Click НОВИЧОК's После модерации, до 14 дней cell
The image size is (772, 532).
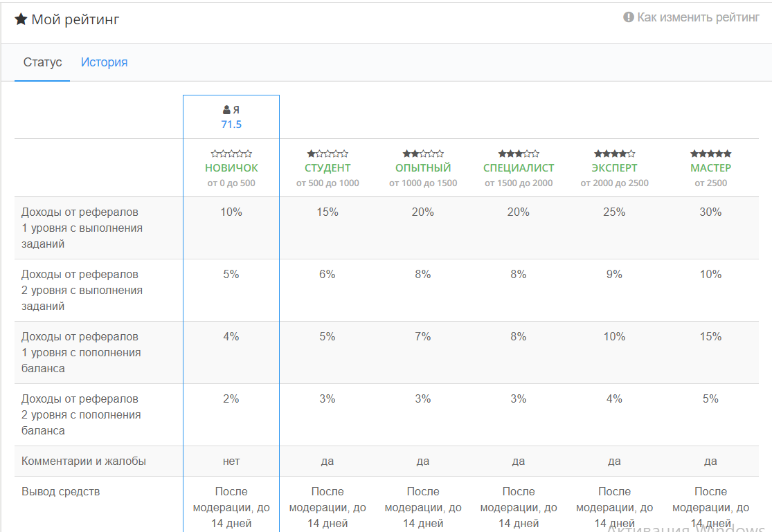coord(231,507)
